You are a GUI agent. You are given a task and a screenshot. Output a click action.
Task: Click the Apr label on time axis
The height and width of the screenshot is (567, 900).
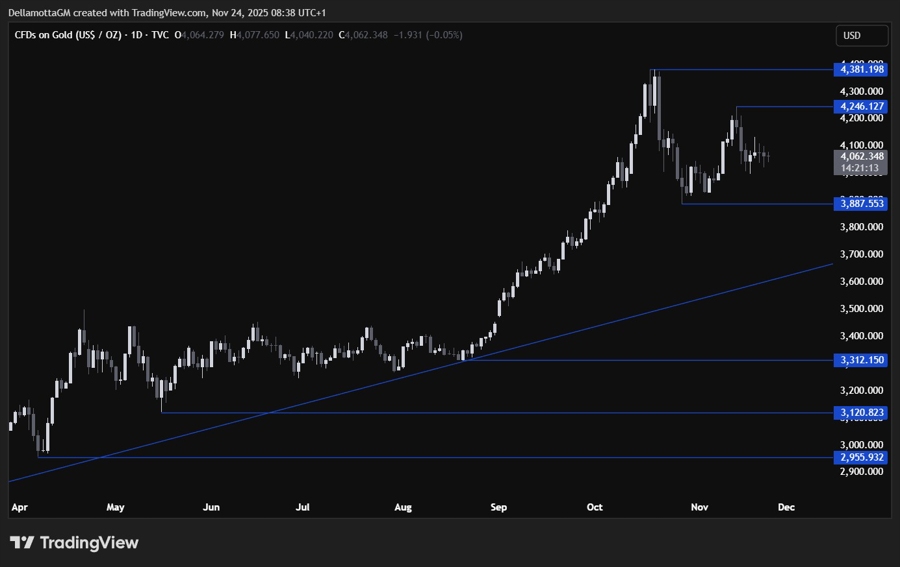point(19,508)
